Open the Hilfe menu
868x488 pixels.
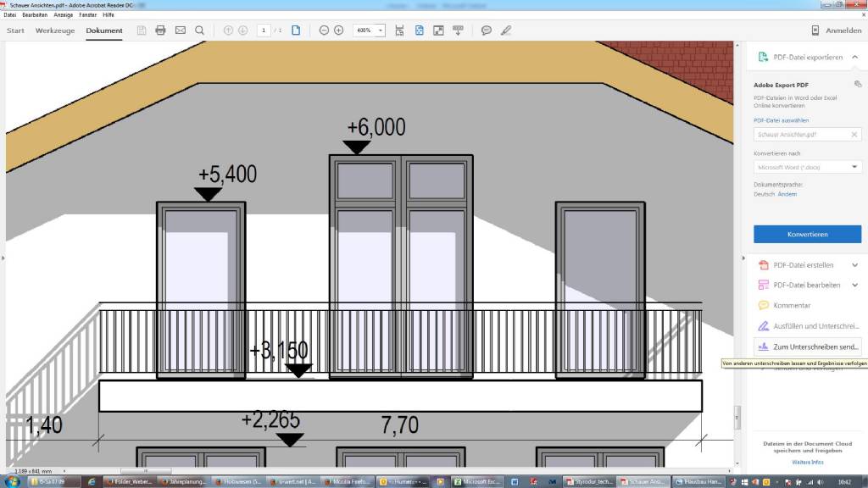click(x=108, y=15)
